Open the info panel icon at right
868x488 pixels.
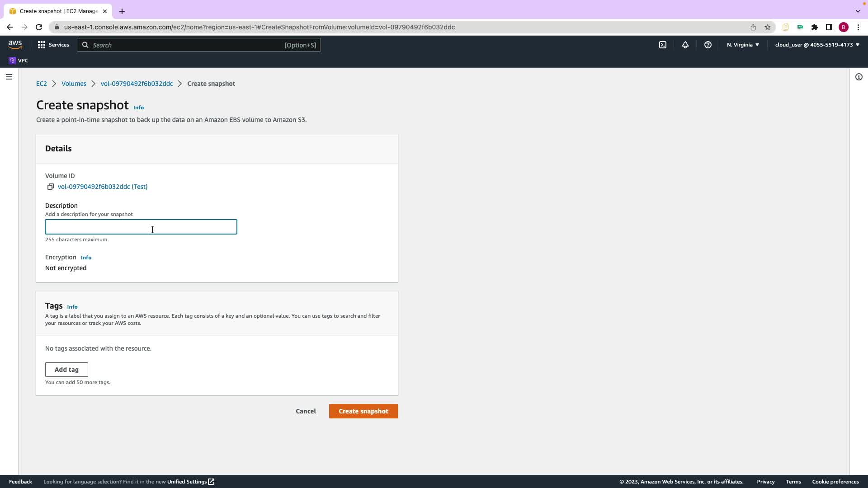[x=859, y=77]
